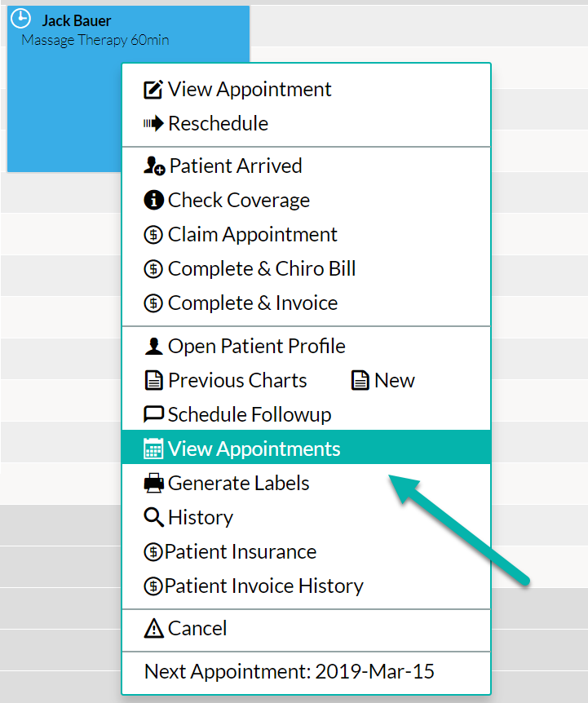This screenshot has width=588, height=703.
Task: Open Patient Invoice History
Action: [x=263, y=586]
